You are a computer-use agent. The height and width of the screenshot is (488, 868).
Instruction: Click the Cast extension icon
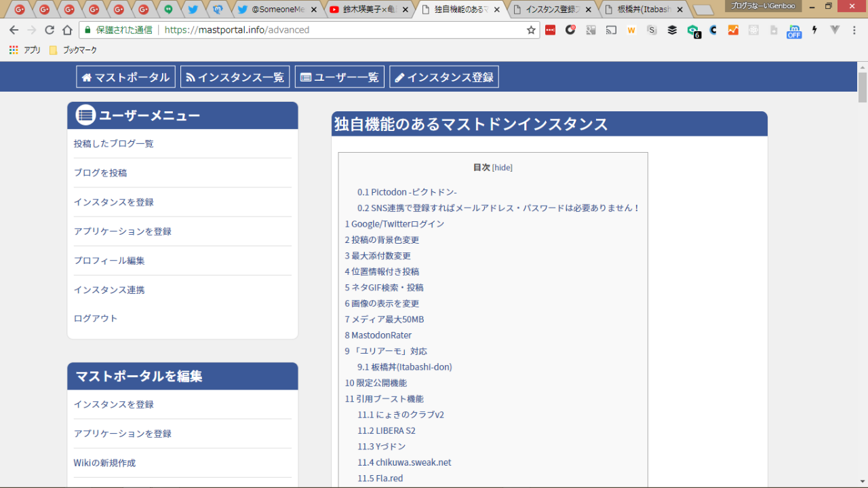[x=611, y=30]
